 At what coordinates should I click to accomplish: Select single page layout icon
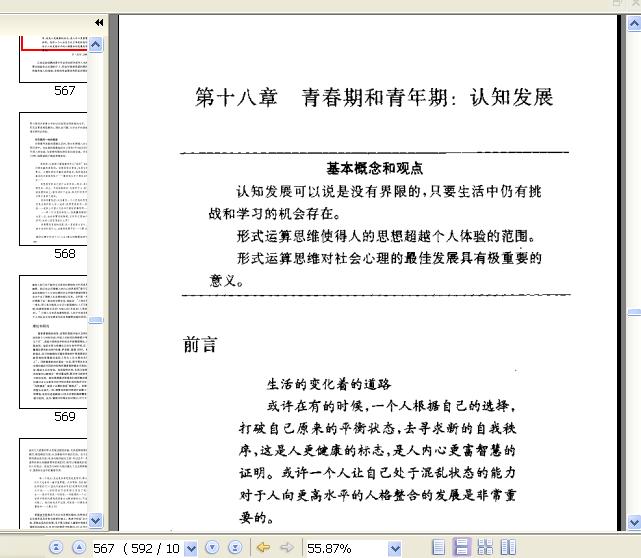(438, 547)
